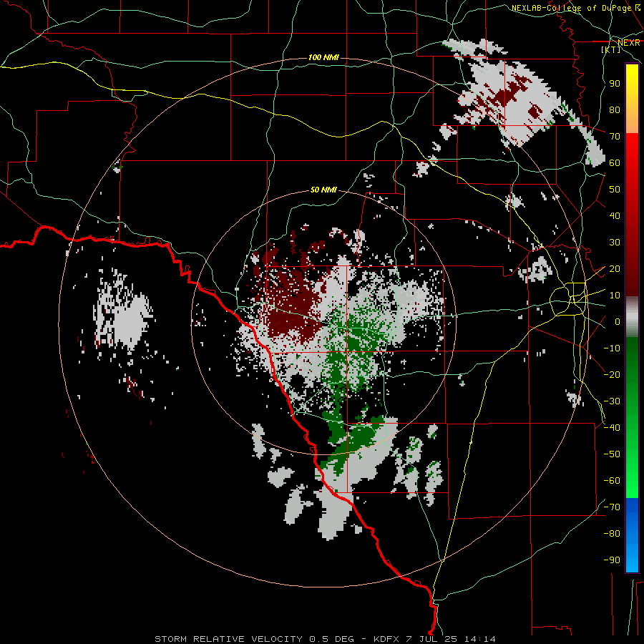Click the "KDFX" radar site identifier

click(386, 639)
